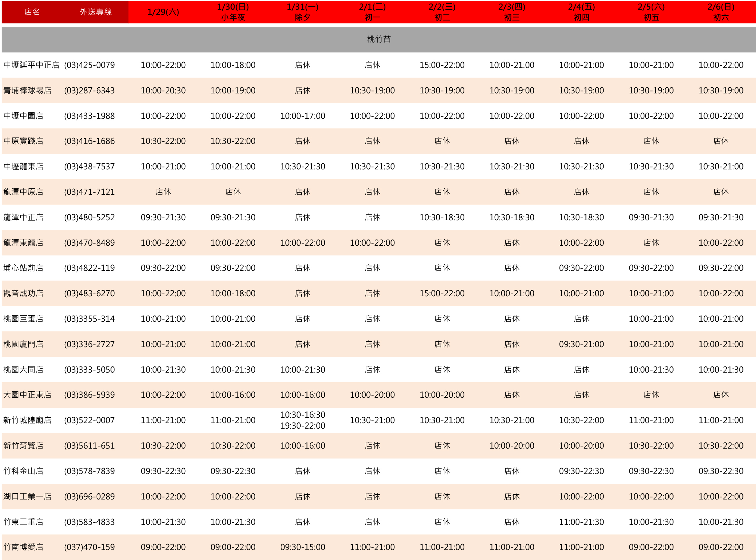
Task: Click phone number (03)287-6343
Action: (90, 90)
